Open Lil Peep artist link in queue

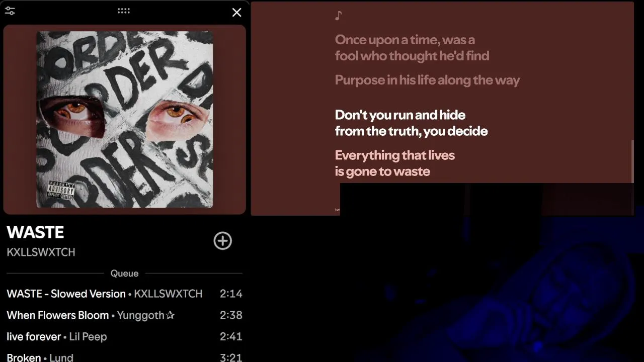[88, 337]
